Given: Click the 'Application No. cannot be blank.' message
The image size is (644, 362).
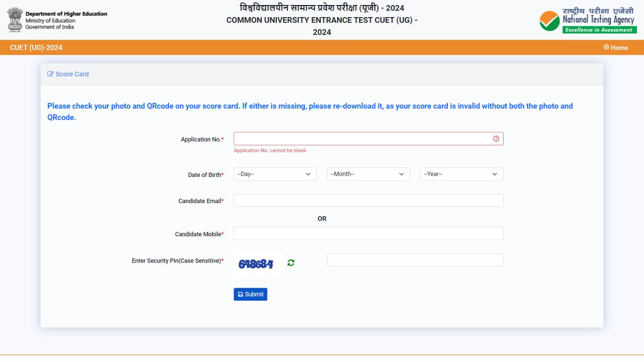Looking at the screenshot, I should point(271,150).
